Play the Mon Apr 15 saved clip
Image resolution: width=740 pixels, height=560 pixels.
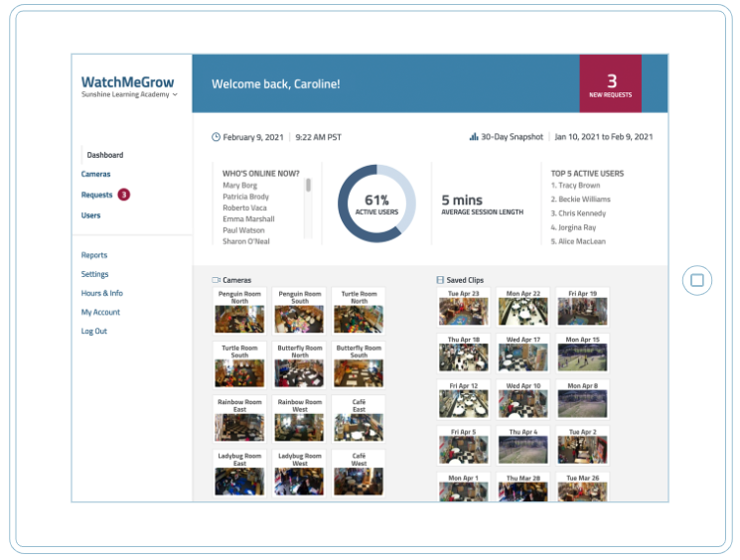click(582, 353)
